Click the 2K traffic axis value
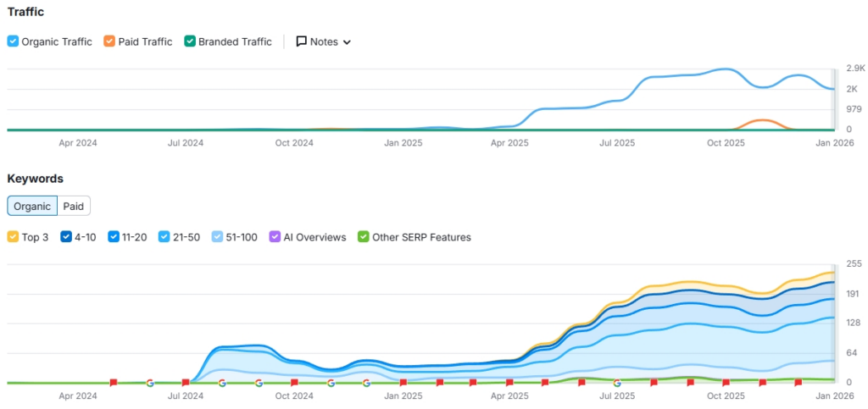This screenshot has height=409, width=868. [852, 89]
